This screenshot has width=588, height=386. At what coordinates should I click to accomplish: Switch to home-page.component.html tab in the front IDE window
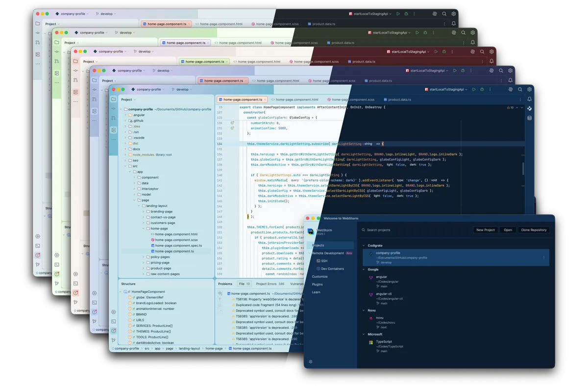(x=294, y=100)
